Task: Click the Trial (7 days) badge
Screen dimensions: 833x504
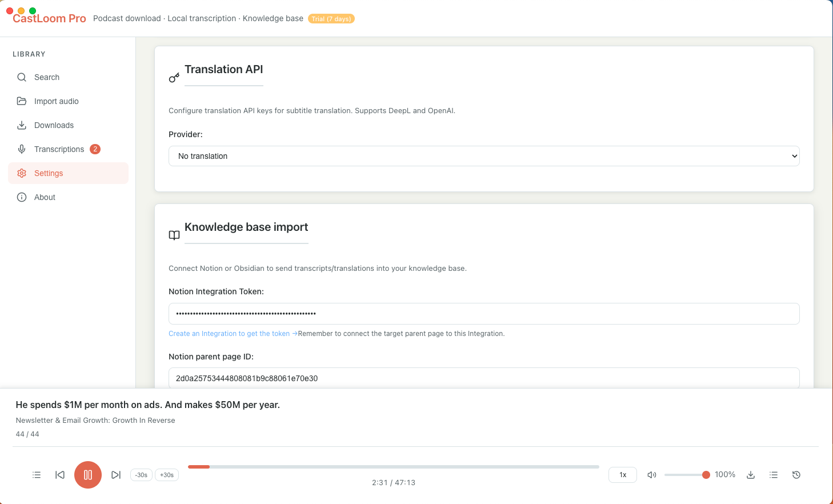Action: 331,18
